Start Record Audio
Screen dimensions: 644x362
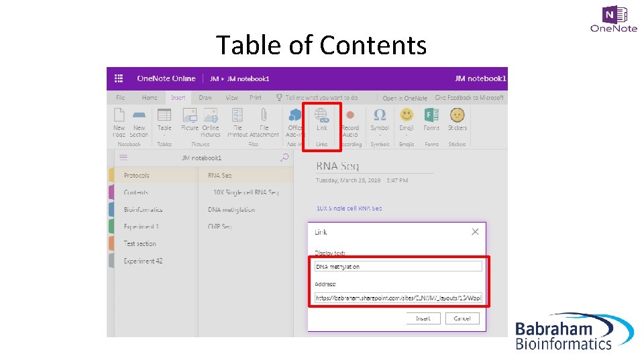click(x=350, y=123)
